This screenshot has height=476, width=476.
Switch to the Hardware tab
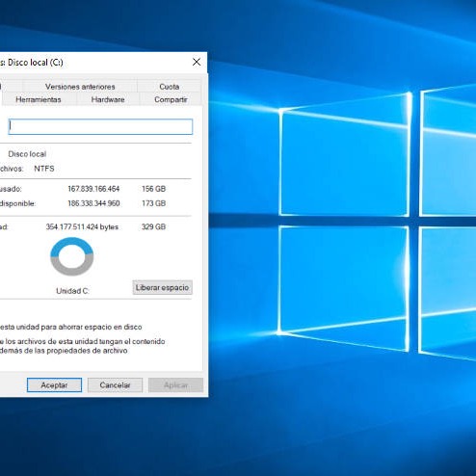(108, 99)
